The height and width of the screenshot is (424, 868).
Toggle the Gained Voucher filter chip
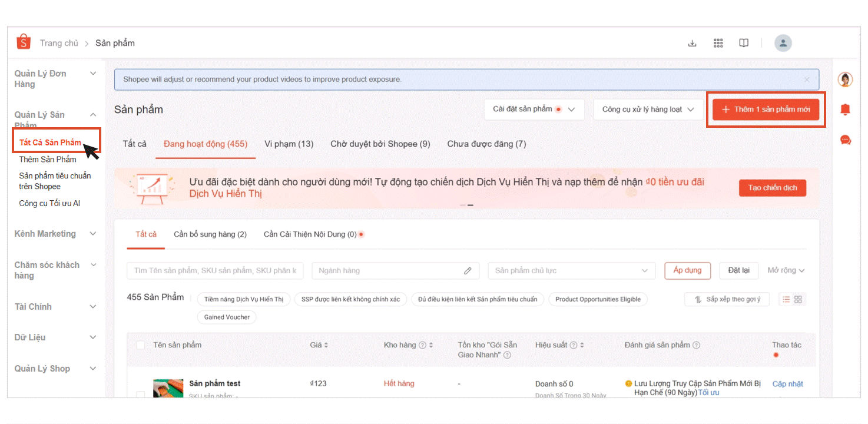[x=227, y=317]
